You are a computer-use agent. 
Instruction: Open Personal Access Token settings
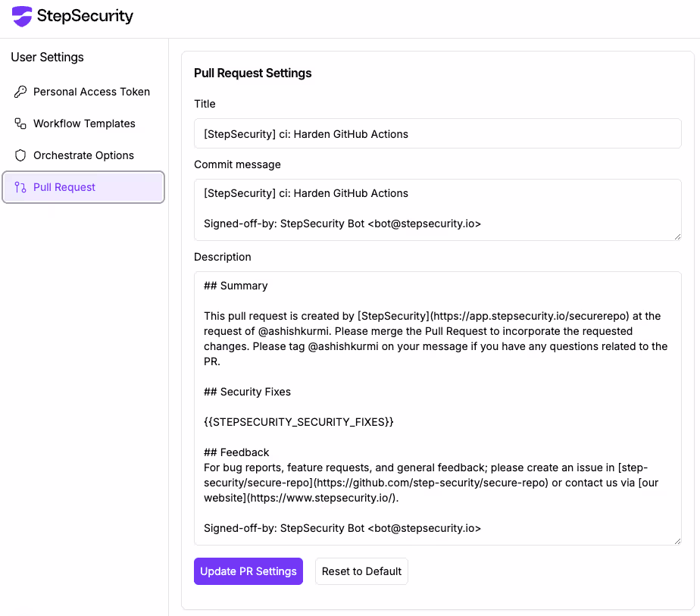tap(83, 92)
